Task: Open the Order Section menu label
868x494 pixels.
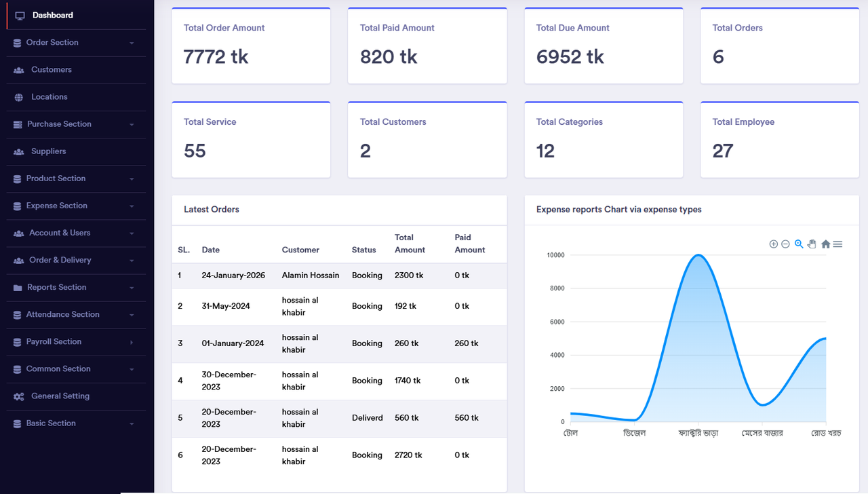Action: click(x=52, y=43)
